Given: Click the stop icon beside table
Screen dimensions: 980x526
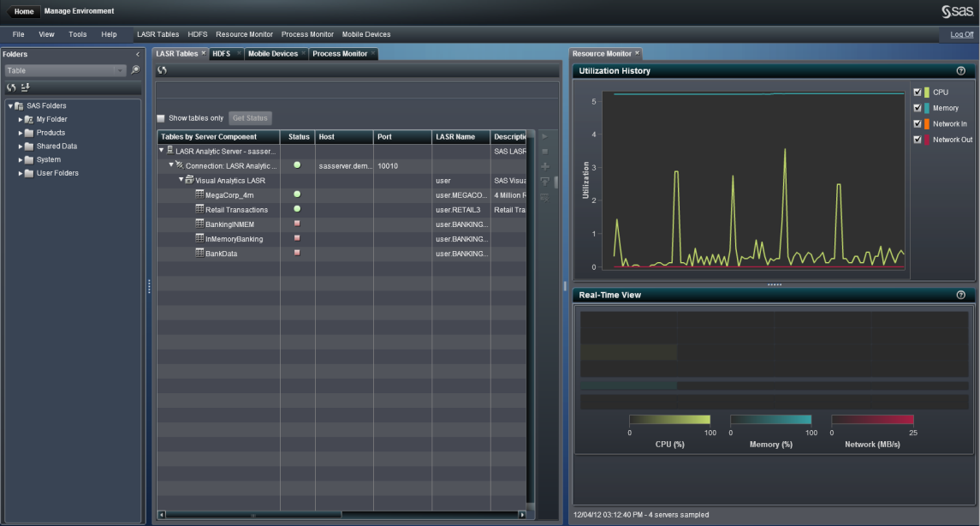Looking at the screenshot, I should 545,152.
